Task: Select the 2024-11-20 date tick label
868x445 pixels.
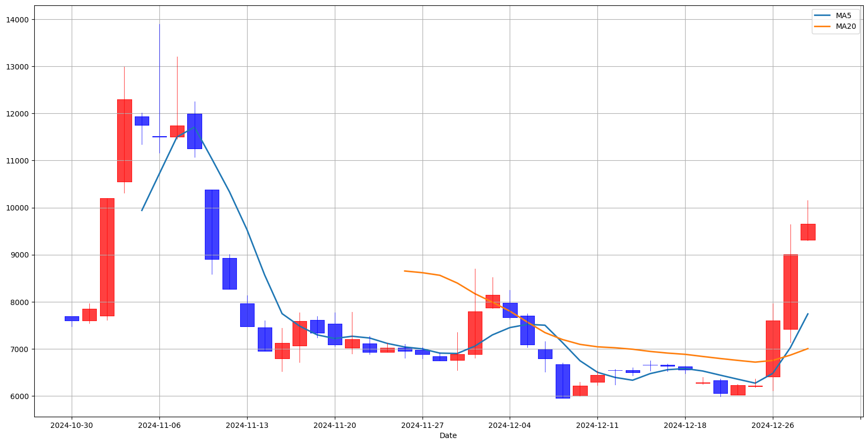Action: [x=334, y=425]
